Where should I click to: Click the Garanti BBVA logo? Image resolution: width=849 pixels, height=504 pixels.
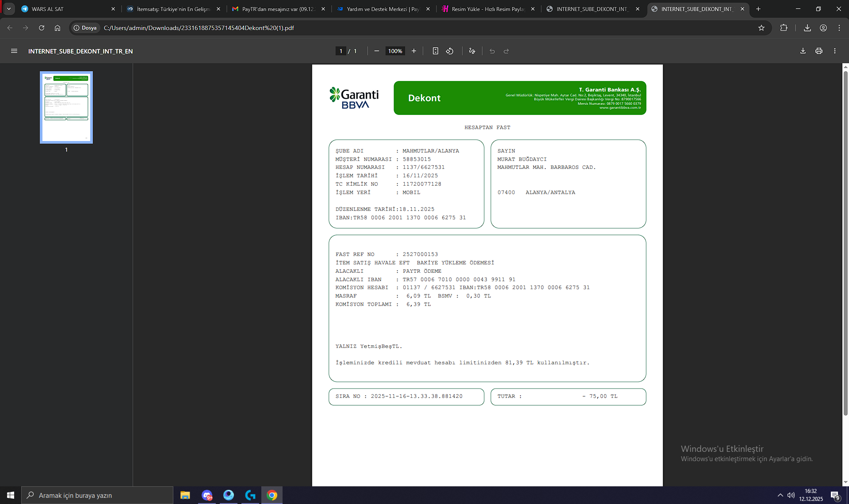click(354, 98)
